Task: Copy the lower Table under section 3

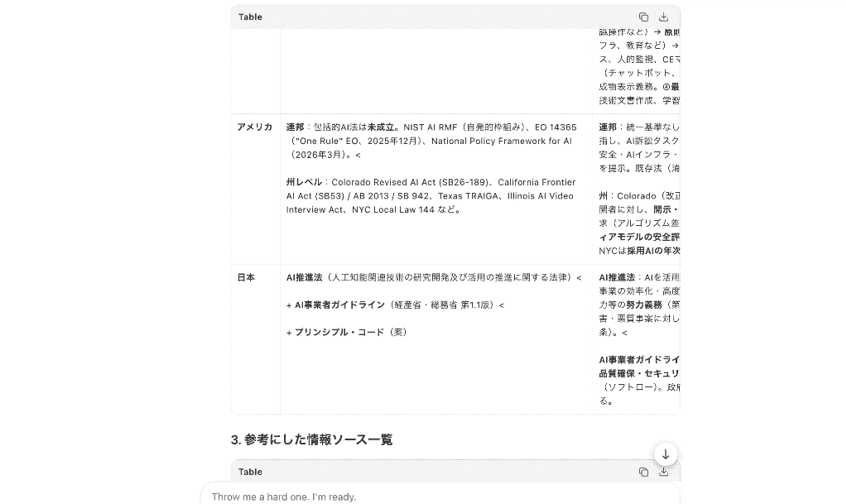Action: [643, 472]
